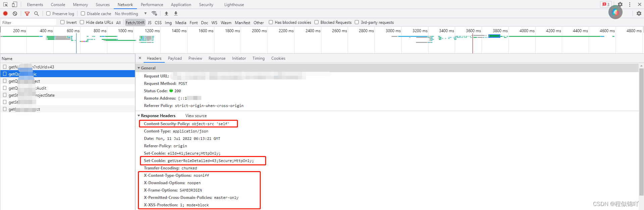Image resolution: width=644 pixels, height=210 pixels.
Task: Collapse the General section
Action: coord(139,68)
